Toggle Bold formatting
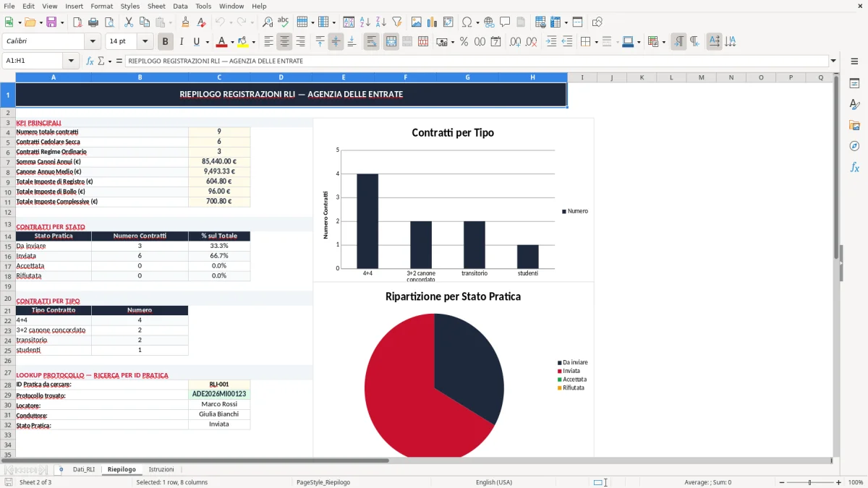The height and width of the screenshot is (488, 868). coord(165,42)
